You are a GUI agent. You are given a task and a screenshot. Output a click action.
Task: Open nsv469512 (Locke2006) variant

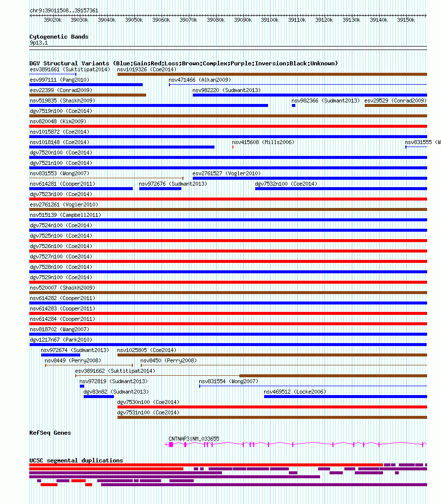click(295, 392)
